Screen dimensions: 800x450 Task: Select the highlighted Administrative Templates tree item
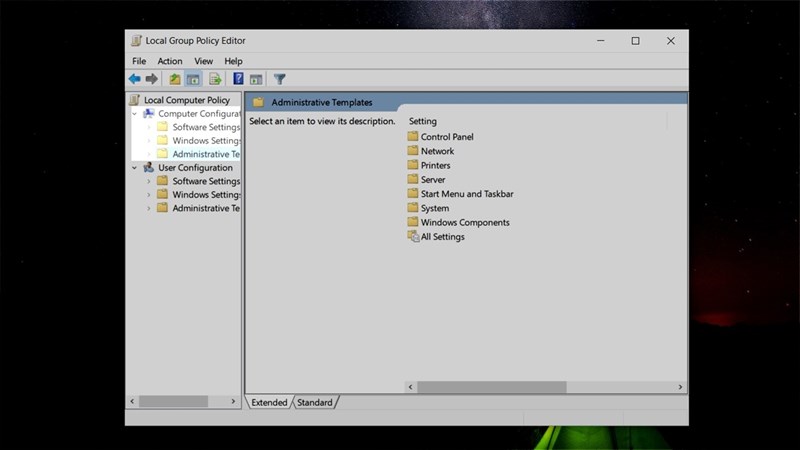[206, 154]
